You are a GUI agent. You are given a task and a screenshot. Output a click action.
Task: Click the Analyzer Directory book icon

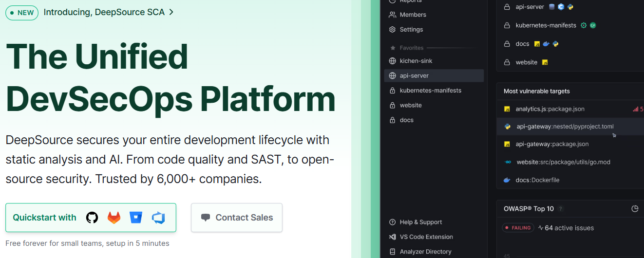click(392, 252)
